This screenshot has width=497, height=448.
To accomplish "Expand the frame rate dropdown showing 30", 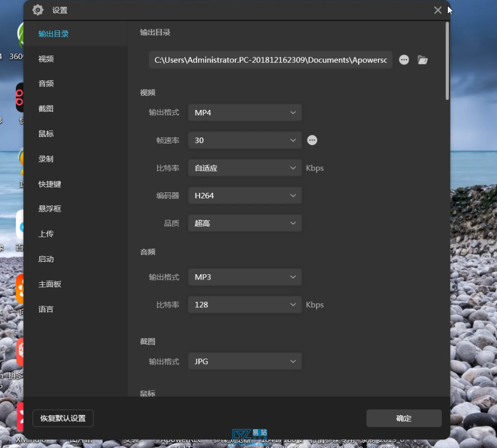I will click(x=244, y=140).
